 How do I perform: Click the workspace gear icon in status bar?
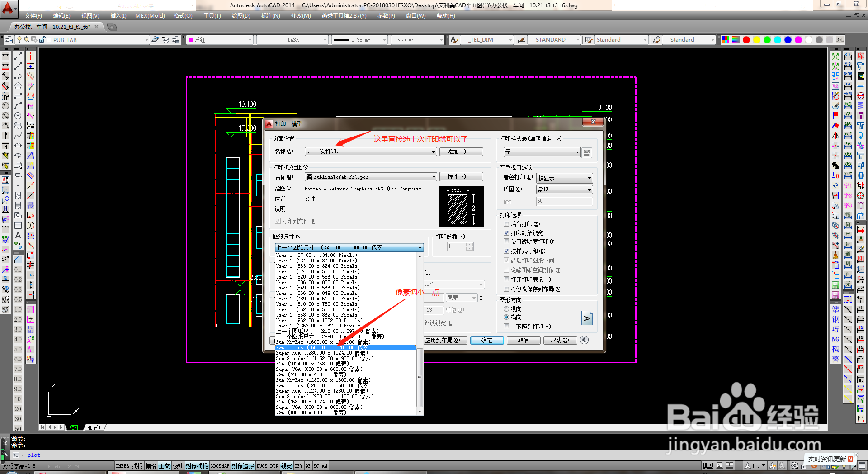click(x=795, y=465)
